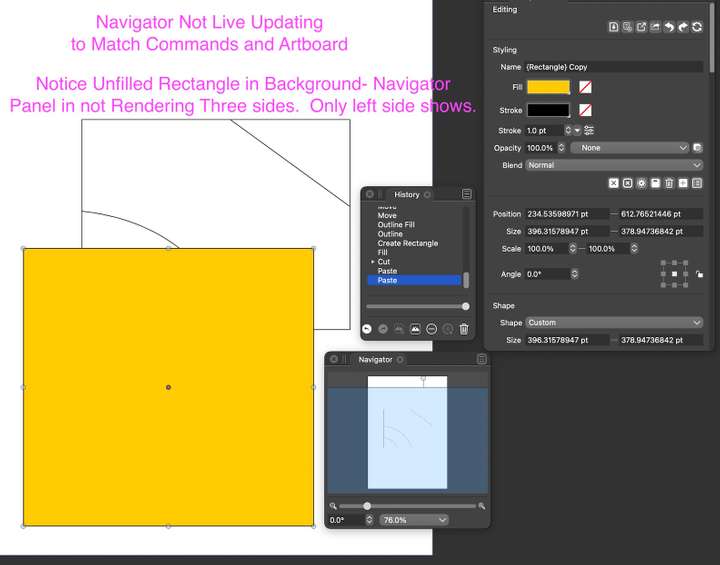Screen dimensions: 720x565
Task: Click the Angle stepper
Action: [574, 274]
